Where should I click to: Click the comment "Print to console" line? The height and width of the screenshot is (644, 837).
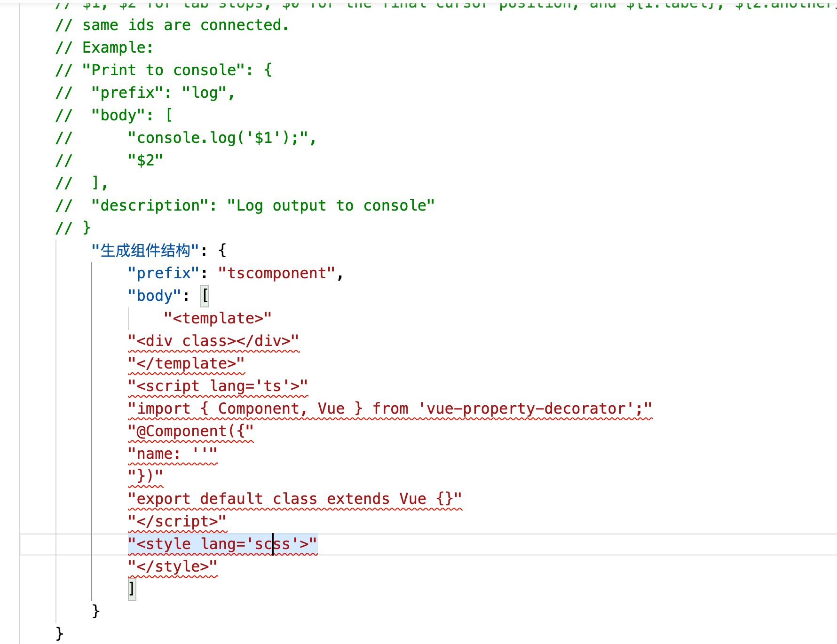point(164,70)
